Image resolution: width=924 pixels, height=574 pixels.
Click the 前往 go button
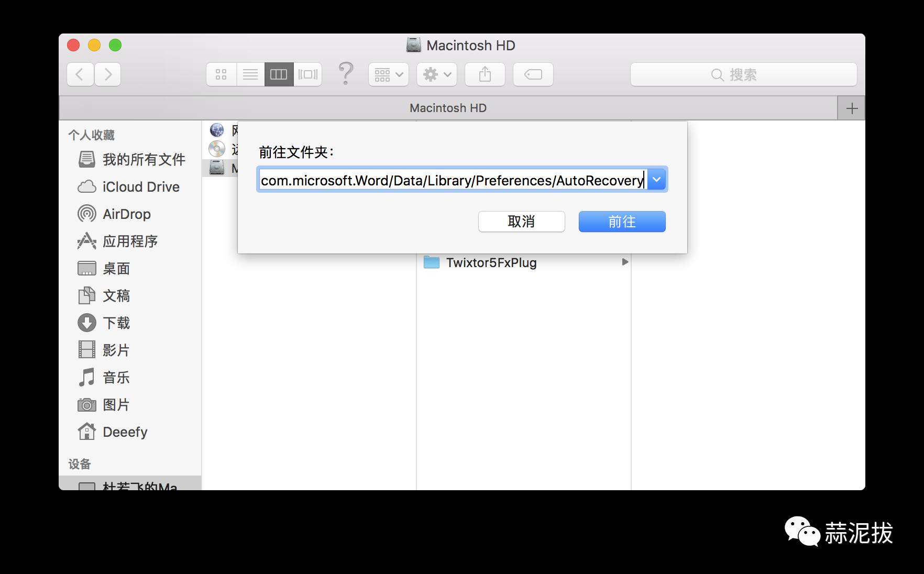pos(622,222)
